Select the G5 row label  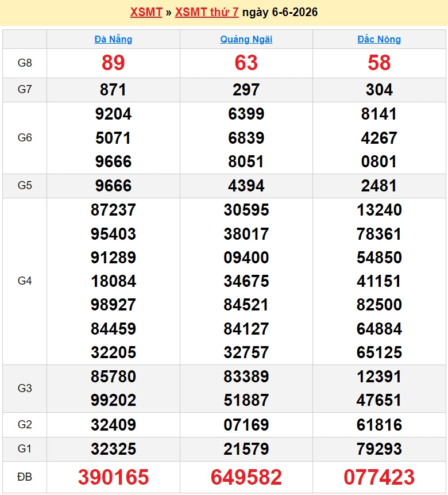coord(25,185)
